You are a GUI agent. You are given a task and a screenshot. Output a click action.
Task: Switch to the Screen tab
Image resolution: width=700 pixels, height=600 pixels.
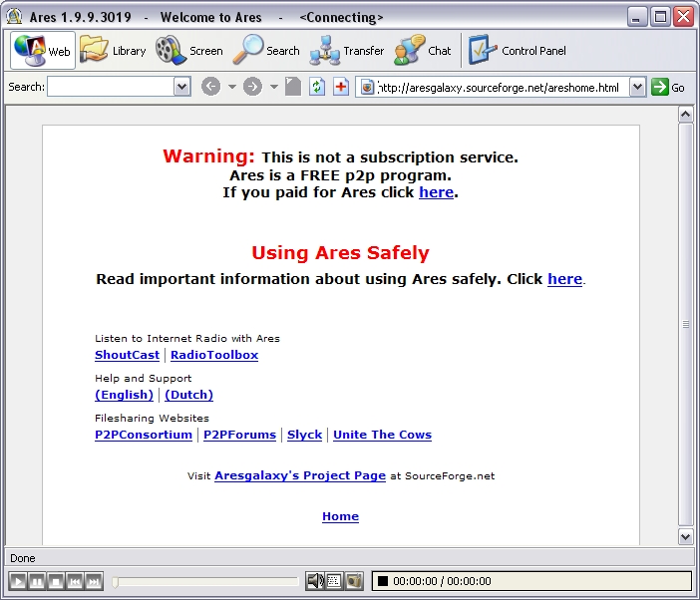tap(189, 51)
